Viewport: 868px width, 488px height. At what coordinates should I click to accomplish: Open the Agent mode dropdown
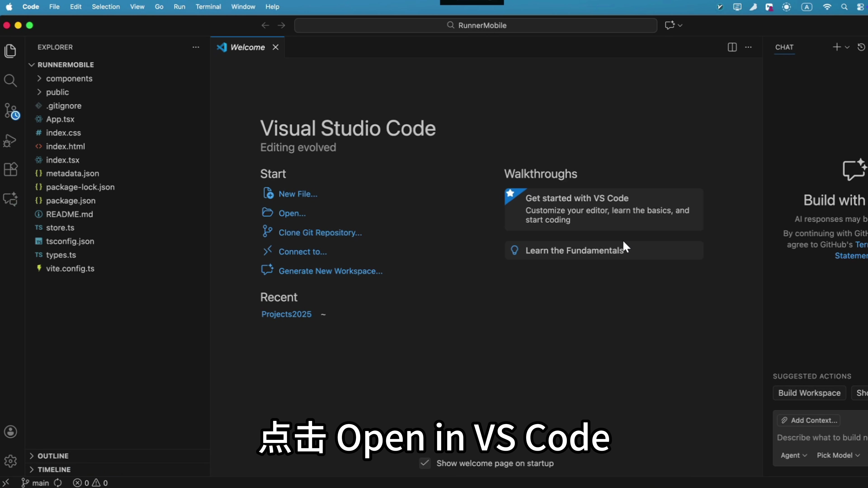pyautogui.click(x=794, y=455)
